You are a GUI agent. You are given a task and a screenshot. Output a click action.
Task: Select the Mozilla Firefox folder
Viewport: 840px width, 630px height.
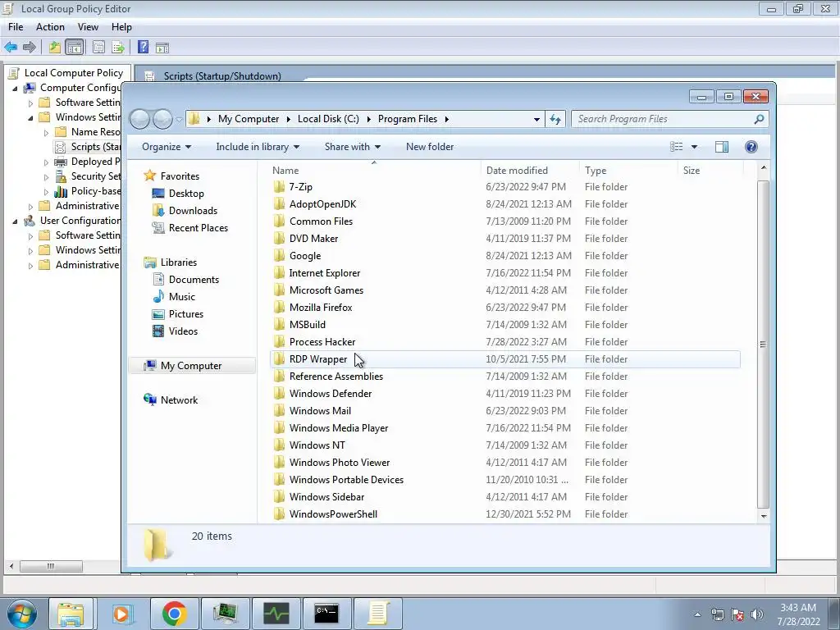(505, 308)
